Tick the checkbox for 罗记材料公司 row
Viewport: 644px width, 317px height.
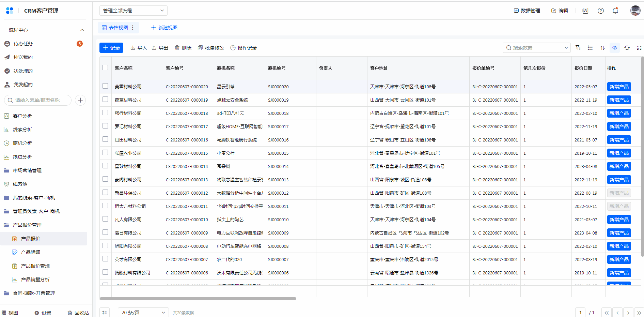105,126
